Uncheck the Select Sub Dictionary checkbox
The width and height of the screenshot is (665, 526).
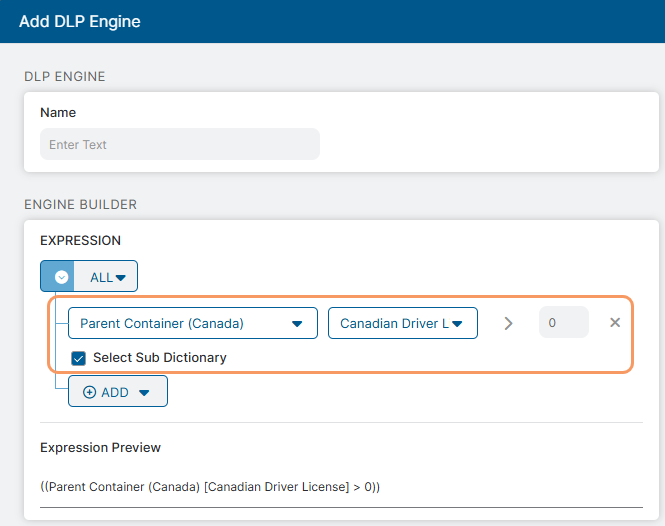pyautogui.click(x=79, y=358)
